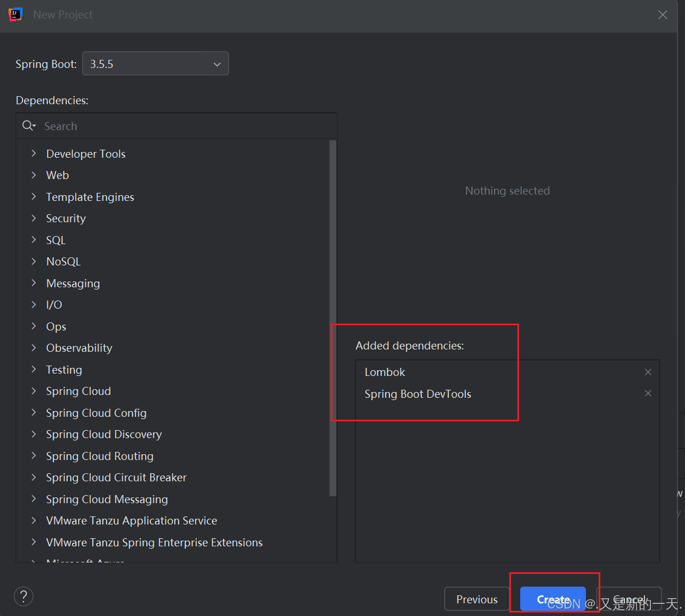
Task: Select the Spring Cloud tree row
Action: pos(173,391)
